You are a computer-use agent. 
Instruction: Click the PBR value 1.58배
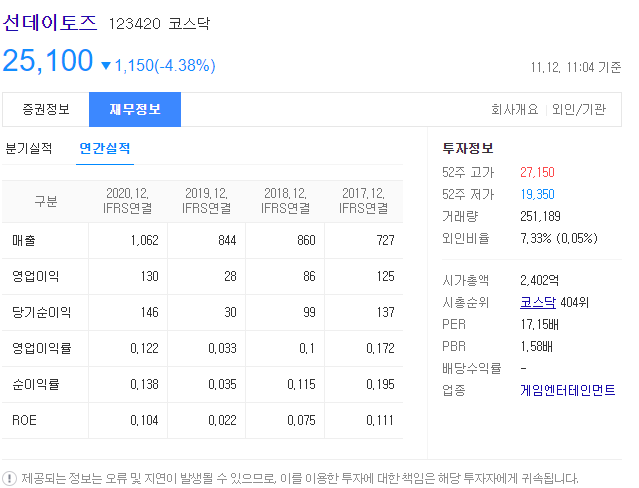pyautogui.click(x=536, y=347)
